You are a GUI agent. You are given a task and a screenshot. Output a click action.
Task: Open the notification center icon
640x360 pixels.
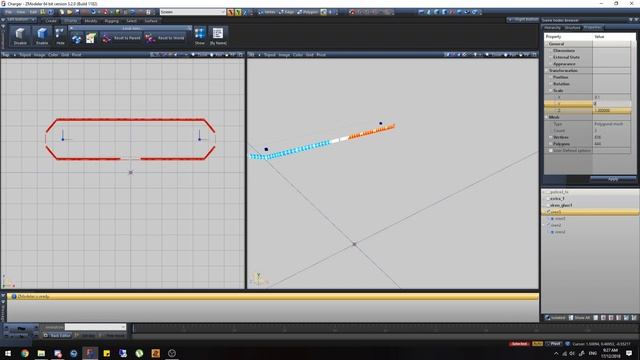629,353
